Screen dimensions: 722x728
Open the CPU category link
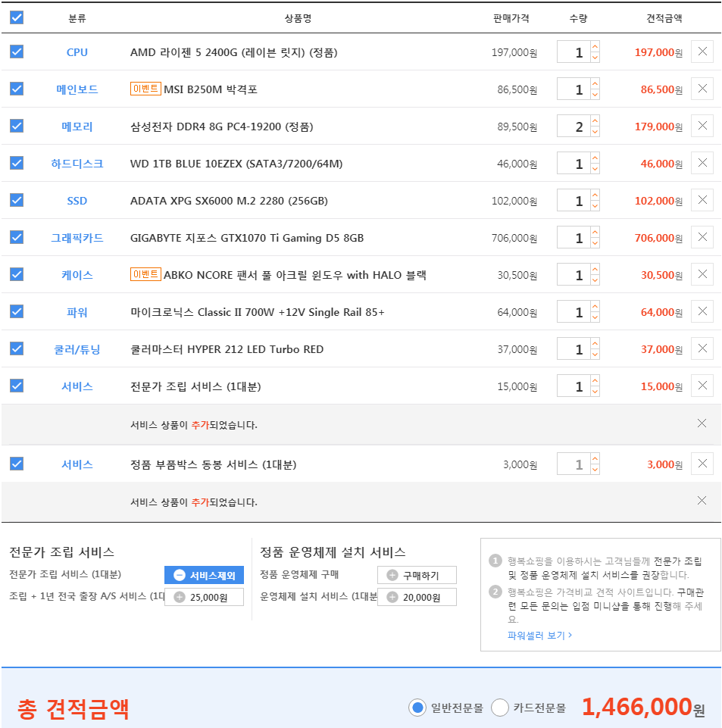[77, 52]
